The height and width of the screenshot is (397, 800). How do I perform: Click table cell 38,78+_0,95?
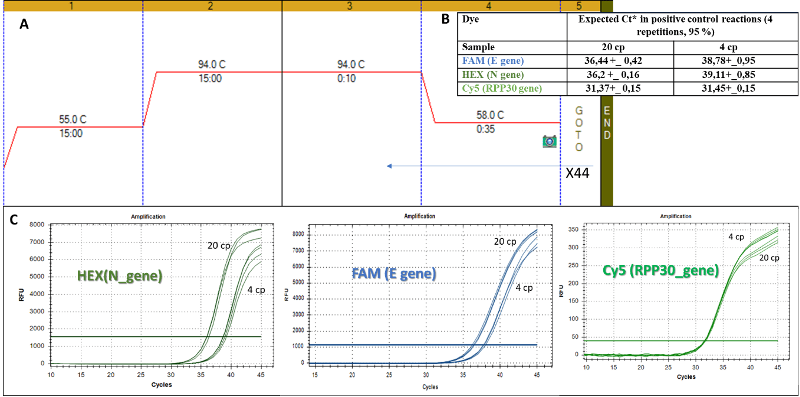735,60
